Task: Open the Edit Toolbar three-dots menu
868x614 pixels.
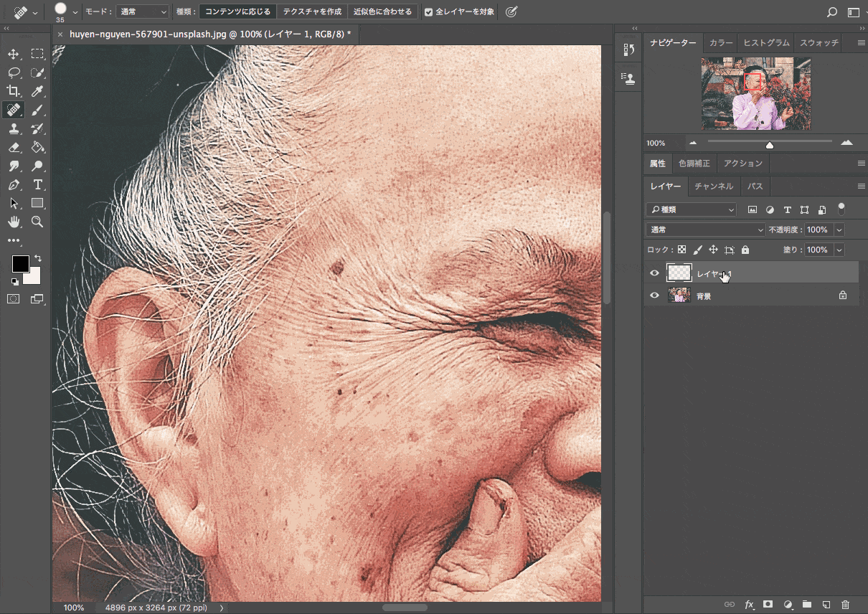Action: coord(14,241)
